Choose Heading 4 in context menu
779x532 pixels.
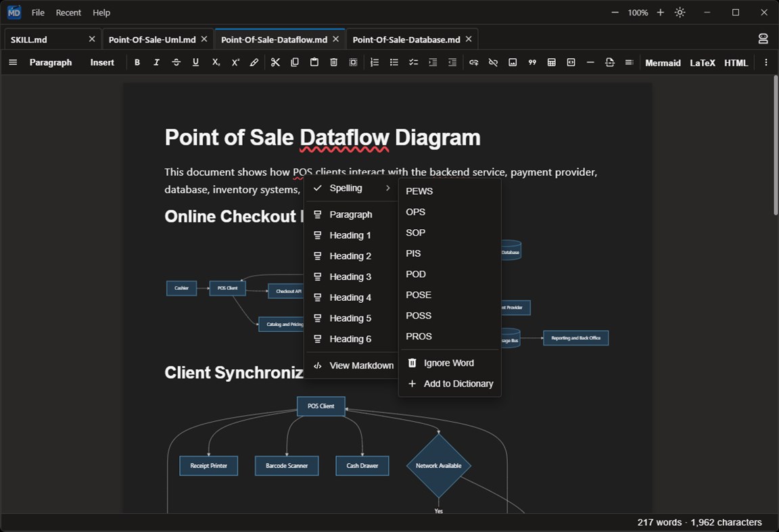[351, 297]
